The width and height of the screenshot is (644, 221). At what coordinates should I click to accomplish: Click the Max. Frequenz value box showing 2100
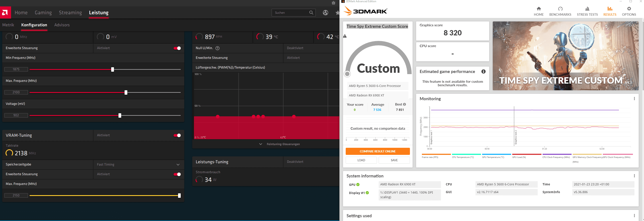[16, 92]
